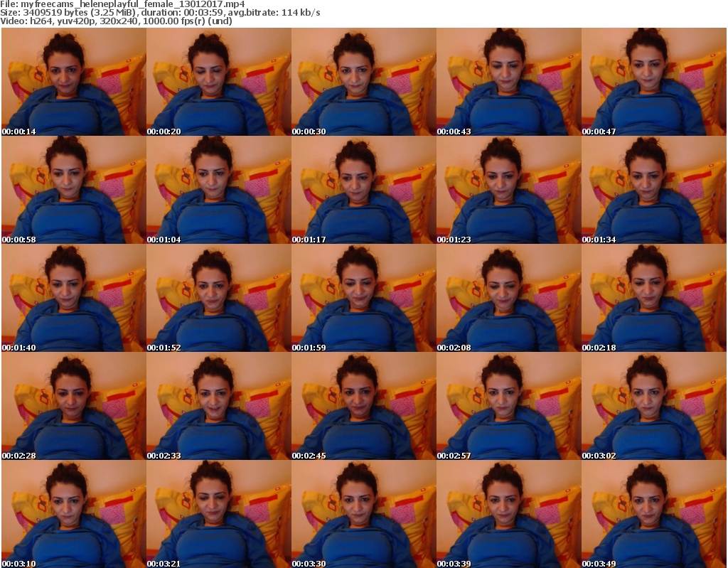Open the frame stamped 00:00:43
This screenshot has height=568, width=728.
pos(509,82)
